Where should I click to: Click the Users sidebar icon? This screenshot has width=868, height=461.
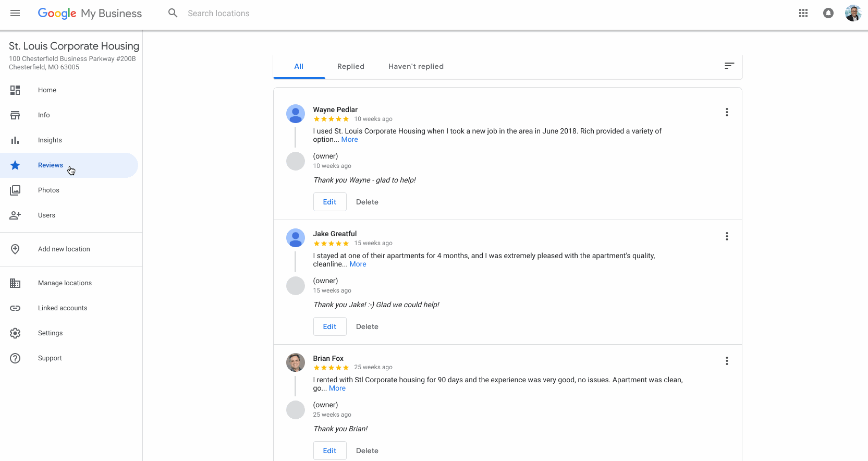pyautogui.click(x=16, y=215)
